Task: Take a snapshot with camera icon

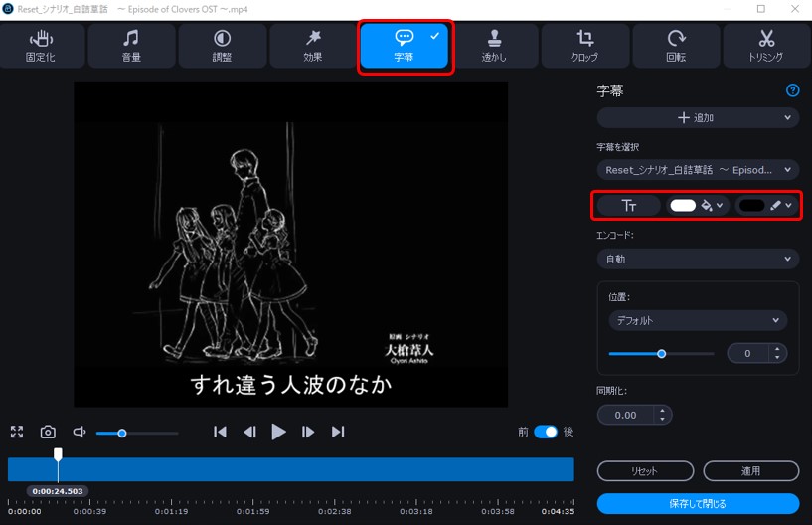Action: coord(48,432)
